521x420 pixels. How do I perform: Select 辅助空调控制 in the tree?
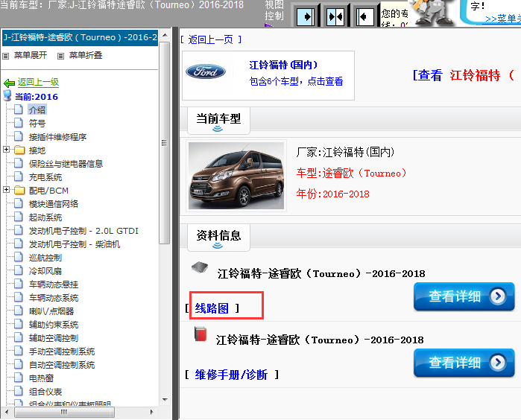54,338
